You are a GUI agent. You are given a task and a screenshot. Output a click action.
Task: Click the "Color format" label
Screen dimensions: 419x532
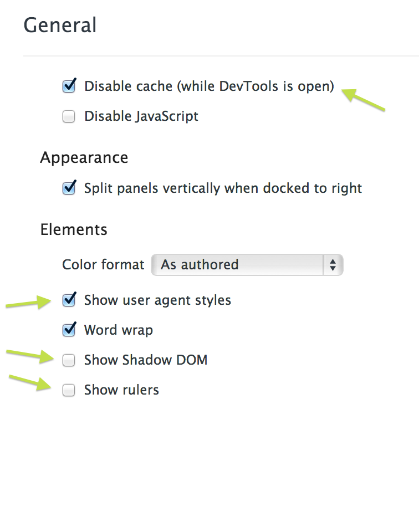103,265
